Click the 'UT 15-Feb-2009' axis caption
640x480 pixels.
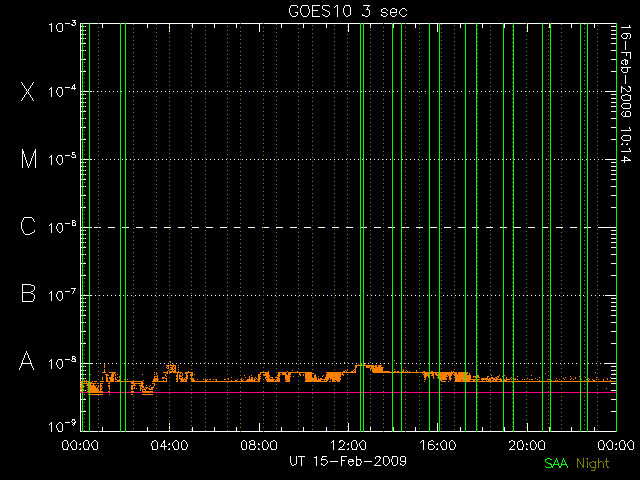pyautogui.click(x=348, y=461)
